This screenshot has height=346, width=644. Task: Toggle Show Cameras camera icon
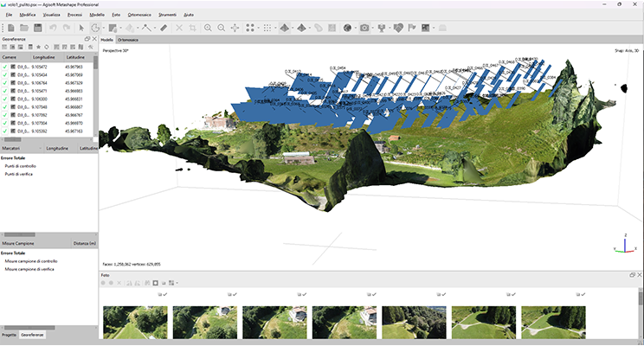(364, 28)
